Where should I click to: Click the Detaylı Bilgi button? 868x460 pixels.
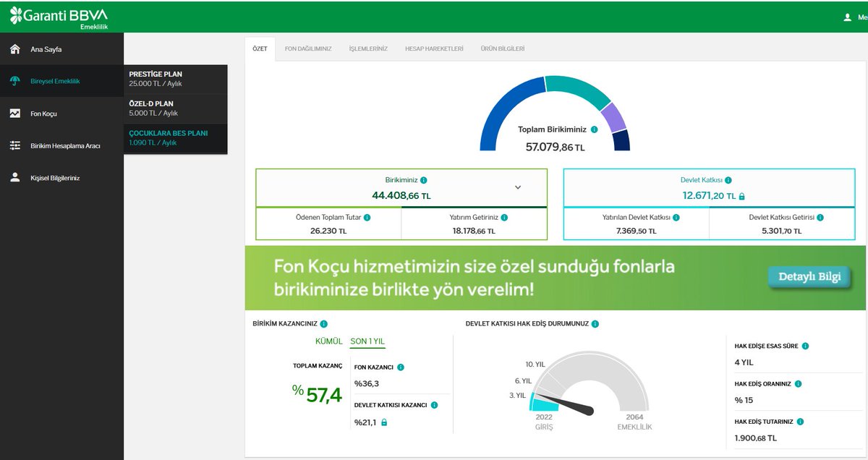[x=809, y=277]
